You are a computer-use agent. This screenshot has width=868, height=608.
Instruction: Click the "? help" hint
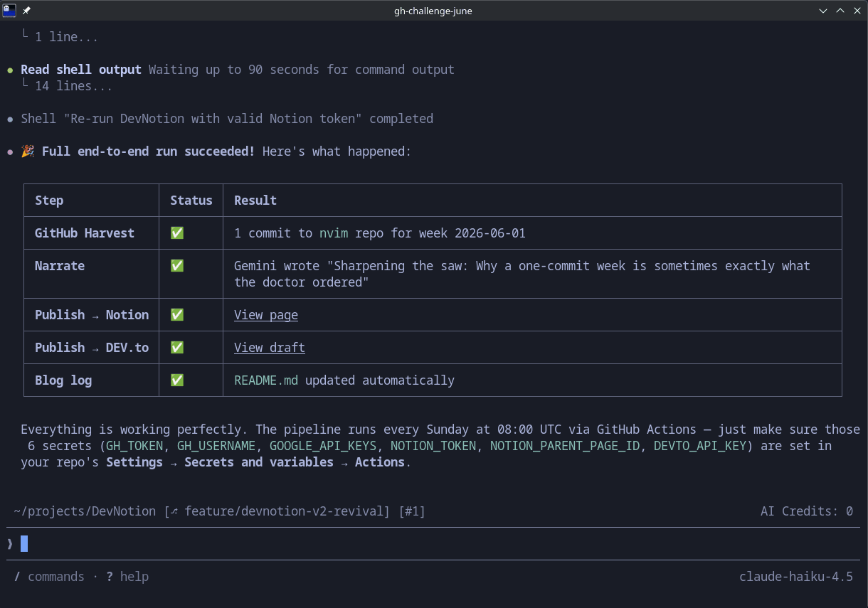click(x=127, y=577)
